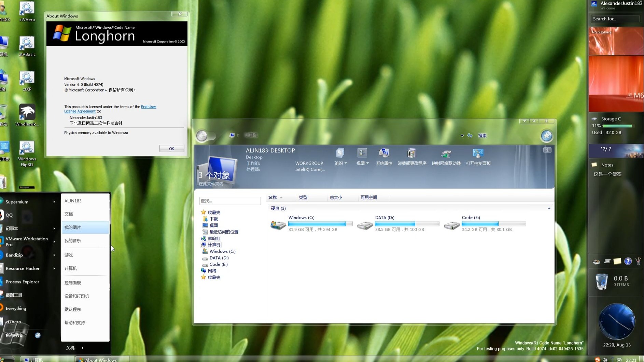The height and width of the screenshot is (362, 644).
Task: Open 我的图片 in Start menu
Action: pos(85,227)
